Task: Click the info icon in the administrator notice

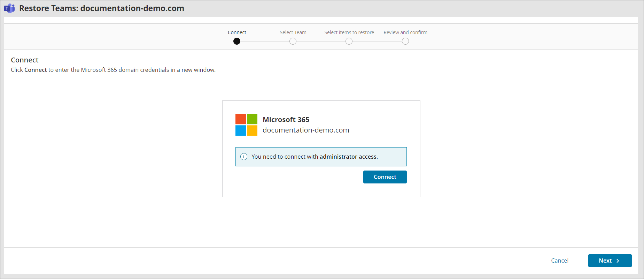Action: coord(244,157)
